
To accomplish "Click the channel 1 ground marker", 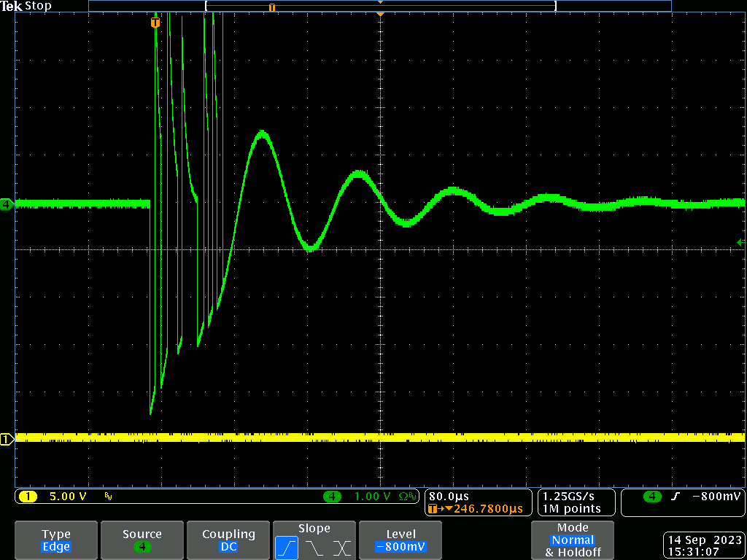I will [x=7, y=439].
